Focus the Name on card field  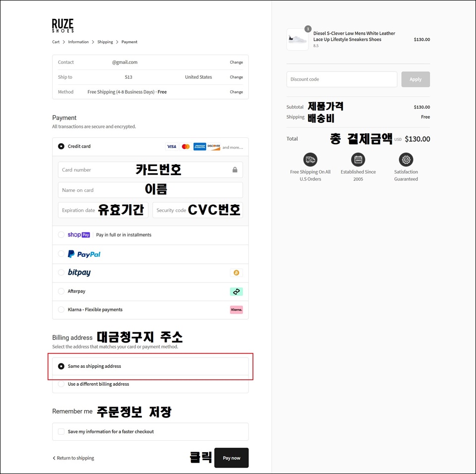tap(150, 190)
